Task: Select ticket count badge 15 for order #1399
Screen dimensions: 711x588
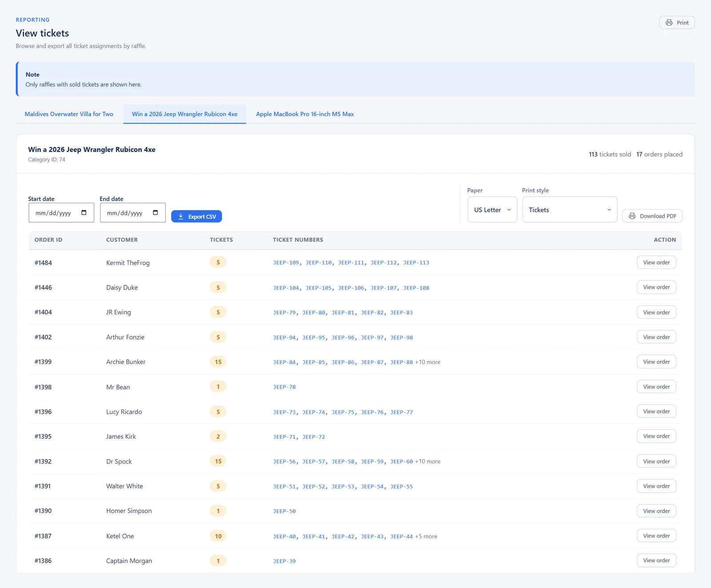Action: click(218, 362)
